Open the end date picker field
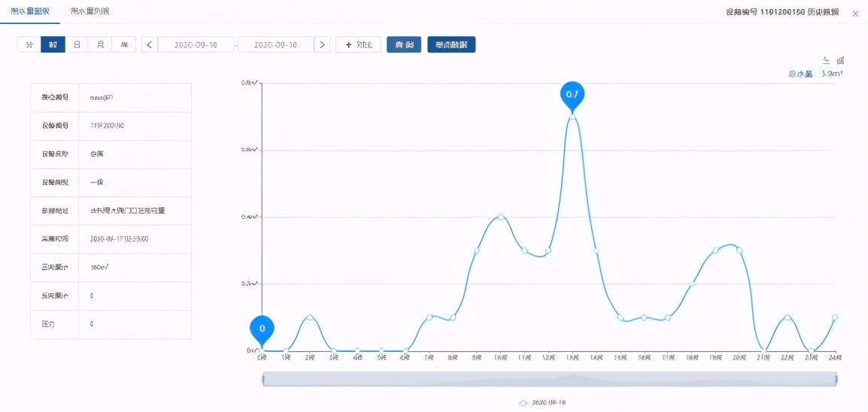The image size is (868, 412). click(x=276, y=45)
